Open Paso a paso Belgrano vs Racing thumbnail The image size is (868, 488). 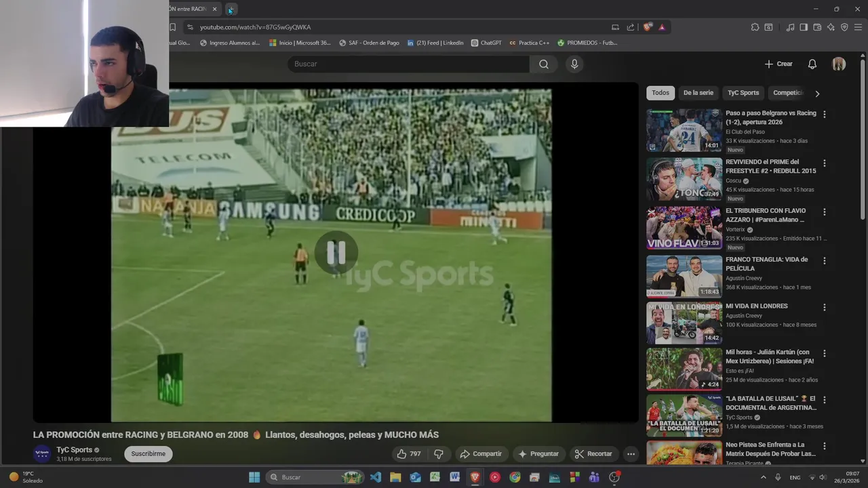click(684, 130)
